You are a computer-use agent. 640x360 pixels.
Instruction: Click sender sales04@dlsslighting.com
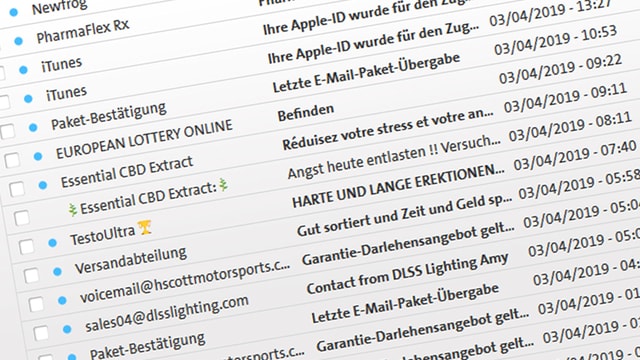pyautogui.click(x=167, y=313)
